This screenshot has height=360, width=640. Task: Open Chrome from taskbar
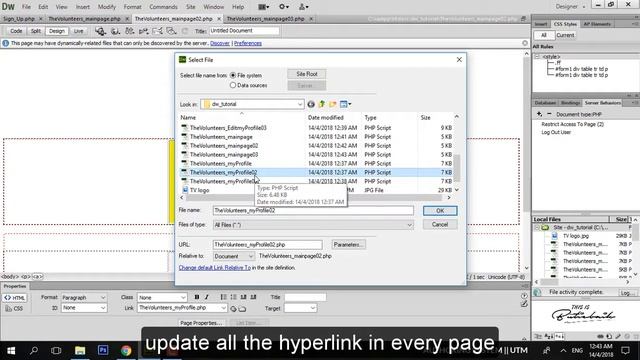(126, 350)
